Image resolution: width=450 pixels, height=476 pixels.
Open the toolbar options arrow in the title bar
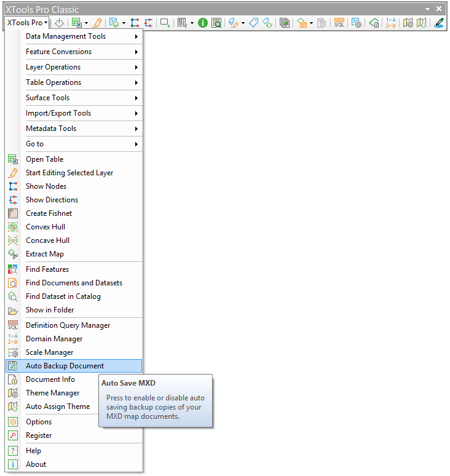427,9
